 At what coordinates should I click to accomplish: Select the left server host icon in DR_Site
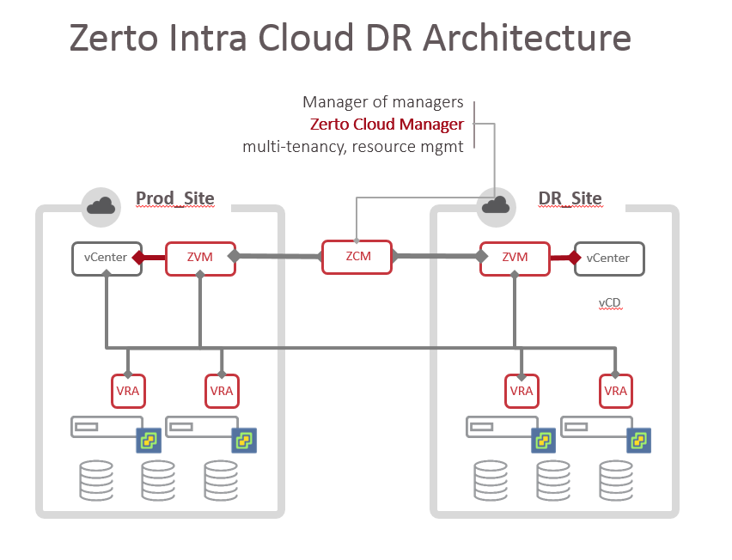[x=503, y=427]
